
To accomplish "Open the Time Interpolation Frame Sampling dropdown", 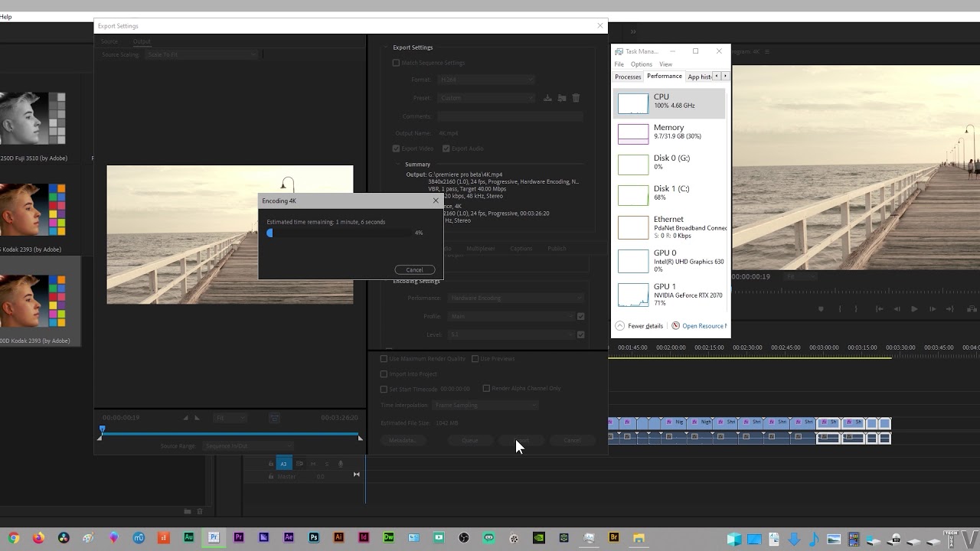I will 485,405.
